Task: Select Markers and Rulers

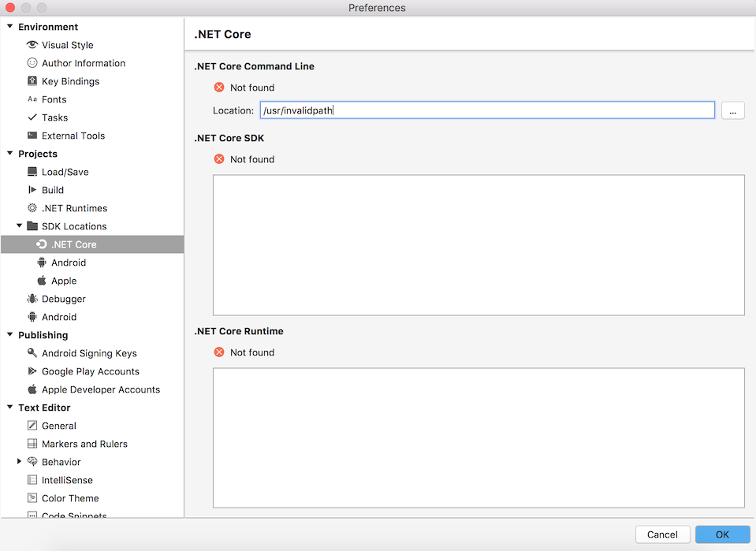Action: tap(84, 444)
